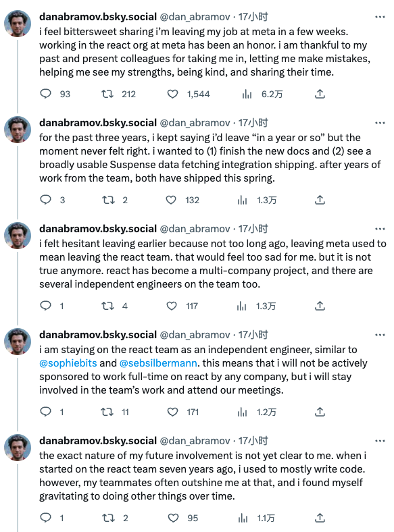The height and width of the screenshot is (532, 394).
Task: Click the profile avatar on the first tweet
Action: pyautogui.click(x=18, y=23)
